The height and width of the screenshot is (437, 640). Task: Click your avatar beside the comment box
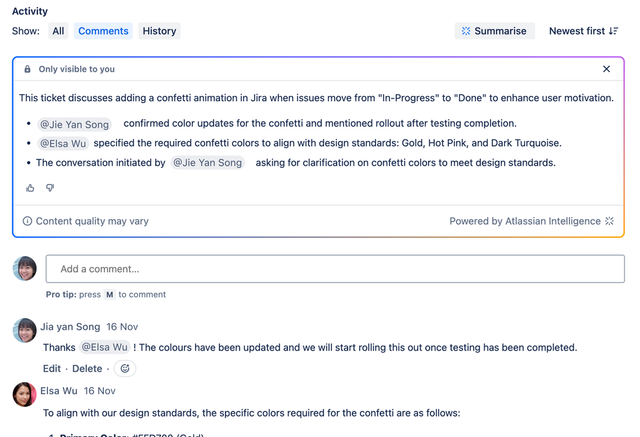click(24, 268)
